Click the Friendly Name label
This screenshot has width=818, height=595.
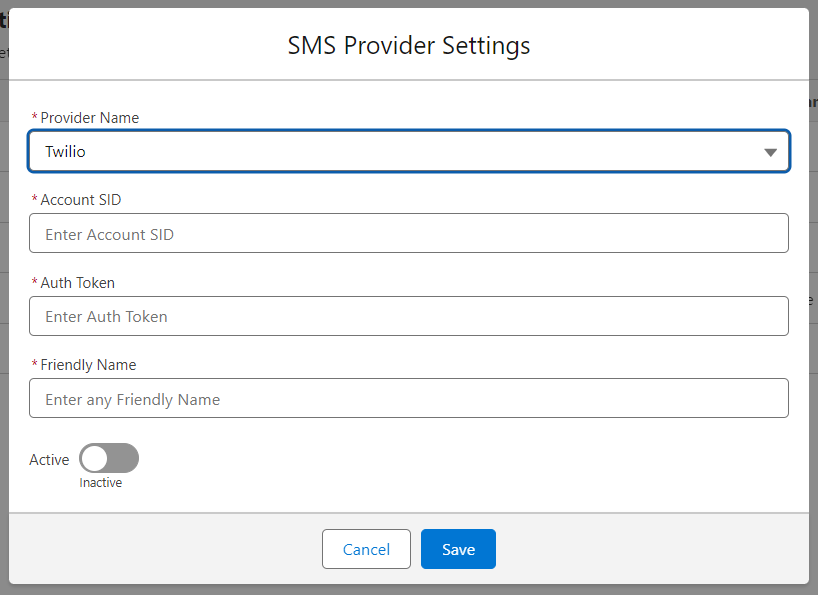88,365
